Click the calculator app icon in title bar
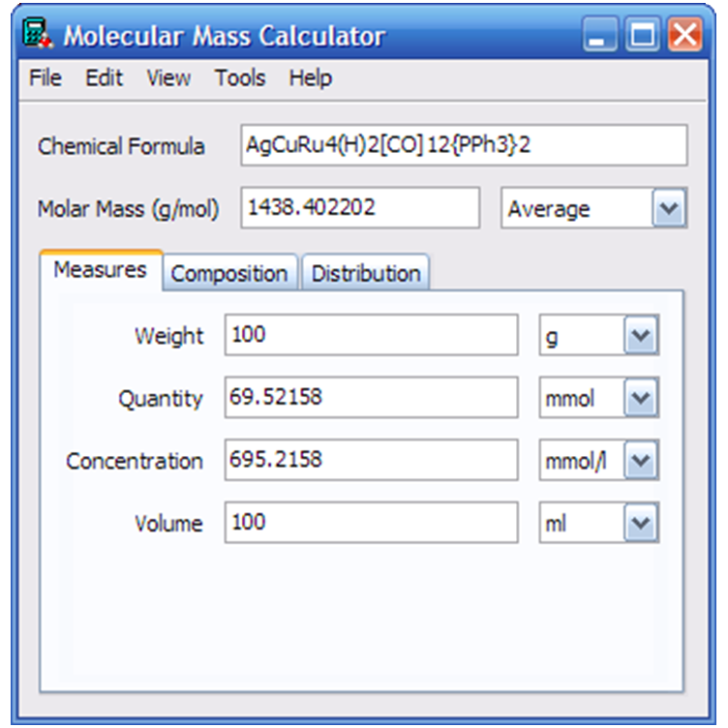Image resolution: width=728 pixels, height=728 pixels. (36, 36)
